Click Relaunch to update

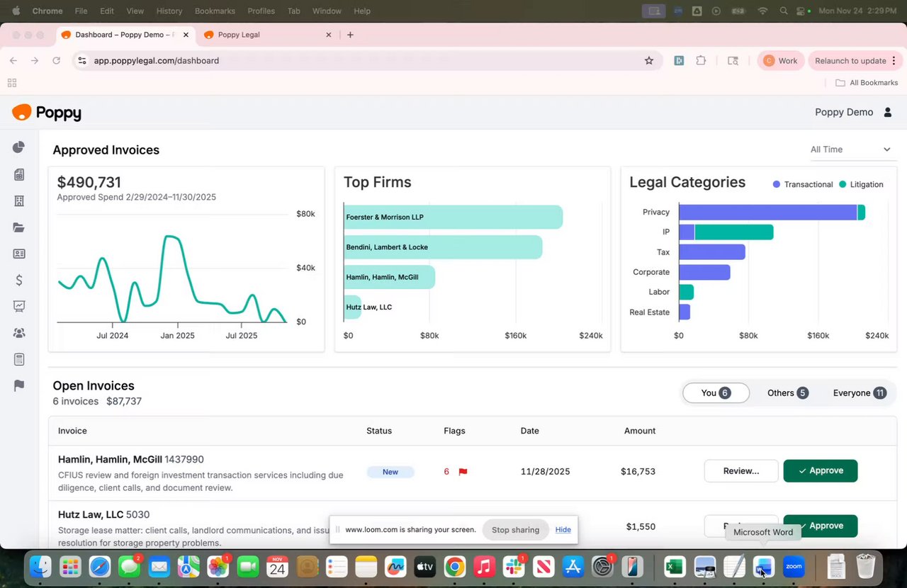[850, 61]
